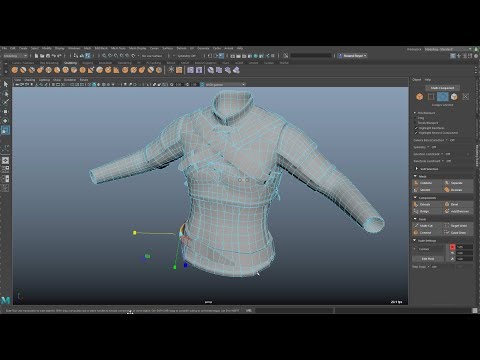
Task: Collapse the Components section
Action: coord(416,198)
